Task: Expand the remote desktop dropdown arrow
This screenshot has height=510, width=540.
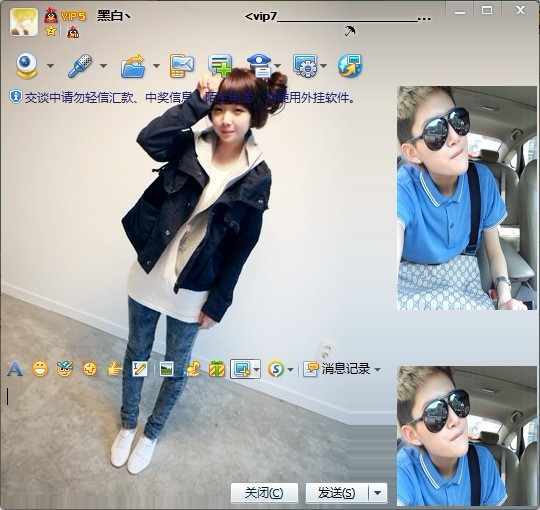Action: [x=323, y=65]
